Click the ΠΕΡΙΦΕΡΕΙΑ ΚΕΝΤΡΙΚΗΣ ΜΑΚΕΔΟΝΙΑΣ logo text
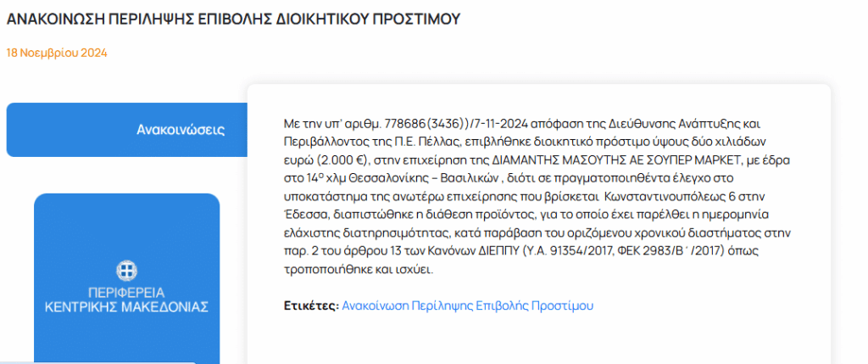868x364 pixels. pyautogui.click(x=126, y=300)
